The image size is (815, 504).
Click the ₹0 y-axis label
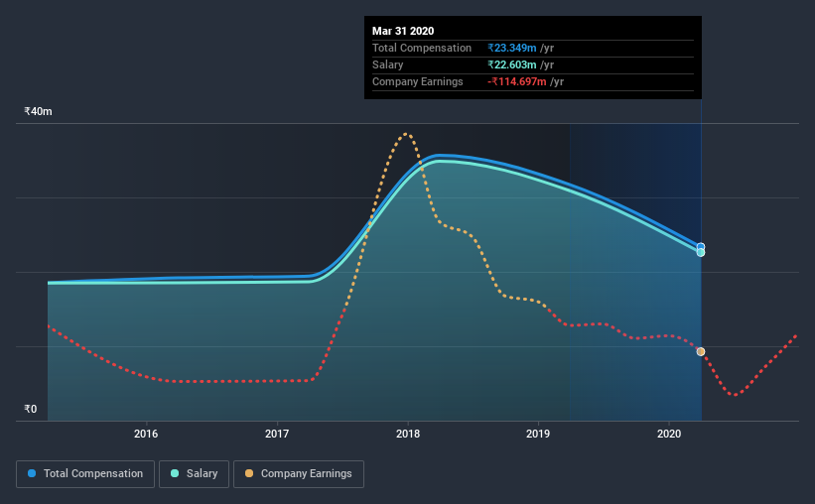point(31,409)
